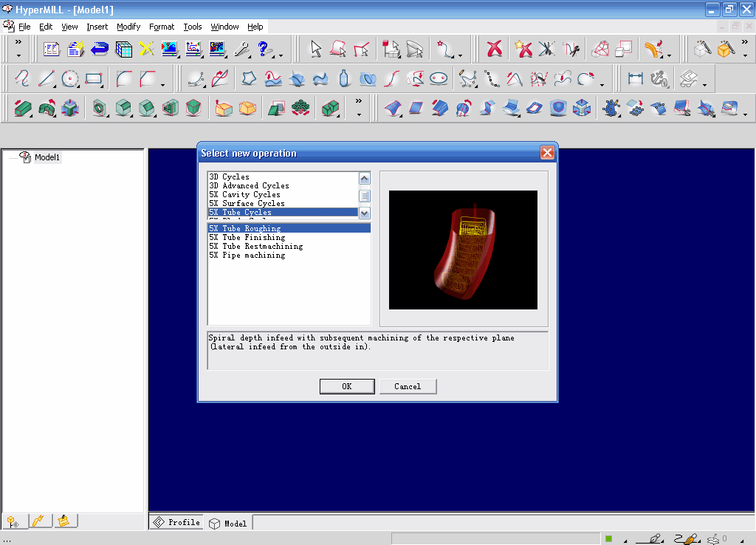The height and width of the screenshot is (545, 756).
Task: Open the Modify menu
Action: (128, 27)
